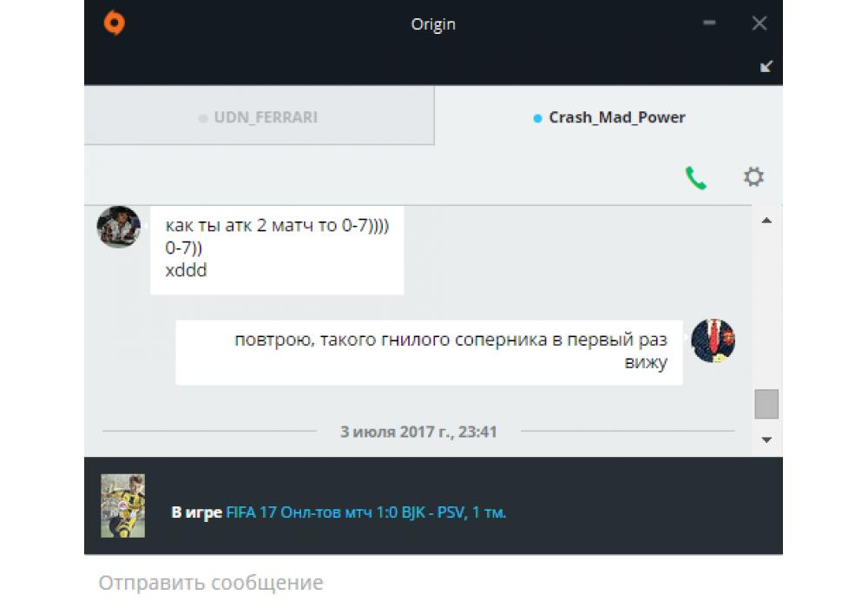Focus the "Отправить сообщение" message input field
868x608 pixels.
tap(433, 582)
